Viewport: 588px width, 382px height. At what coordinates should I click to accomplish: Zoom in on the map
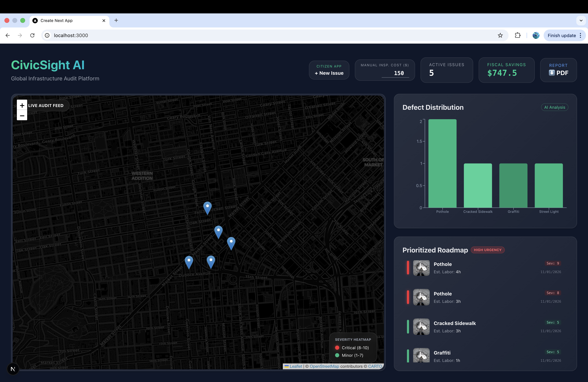click(x=22, y=105)
